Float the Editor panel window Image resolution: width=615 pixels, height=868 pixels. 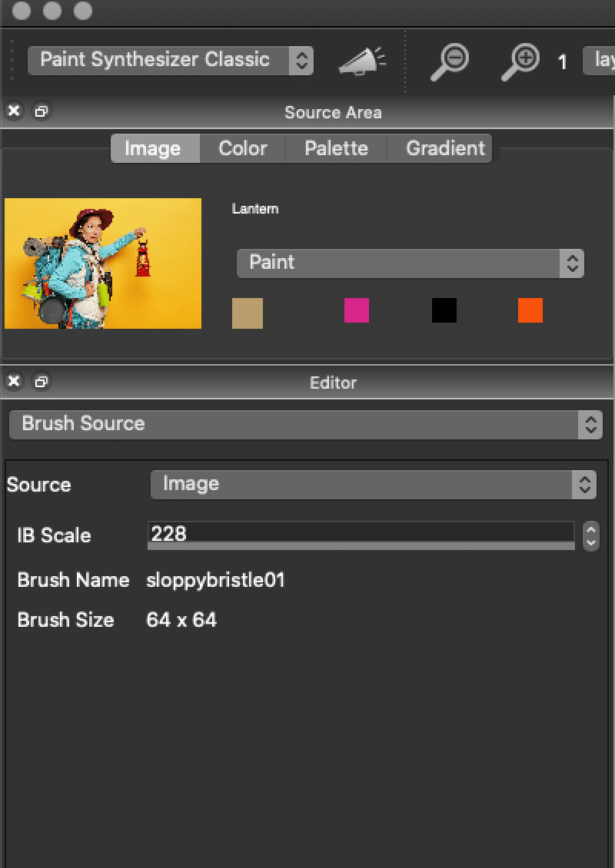point(41,382)
